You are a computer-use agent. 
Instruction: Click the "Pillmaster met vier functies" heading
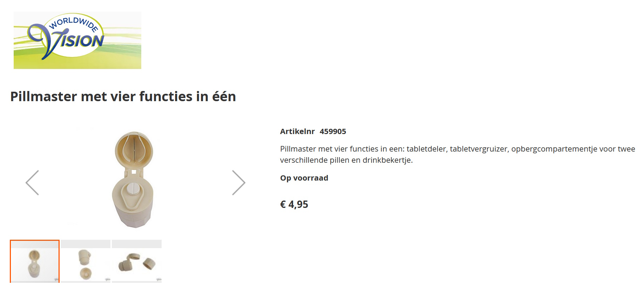point(123,97)
